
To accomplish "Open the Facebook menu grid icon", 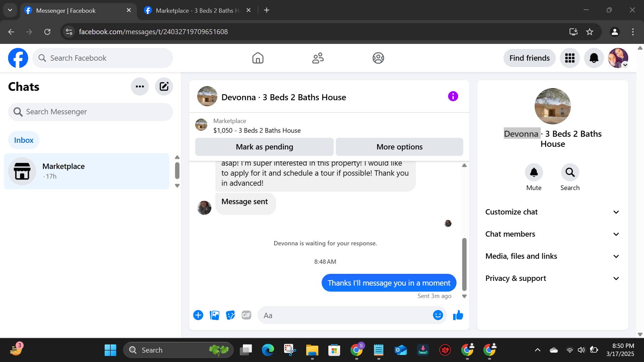I will [x=570, y=58].
